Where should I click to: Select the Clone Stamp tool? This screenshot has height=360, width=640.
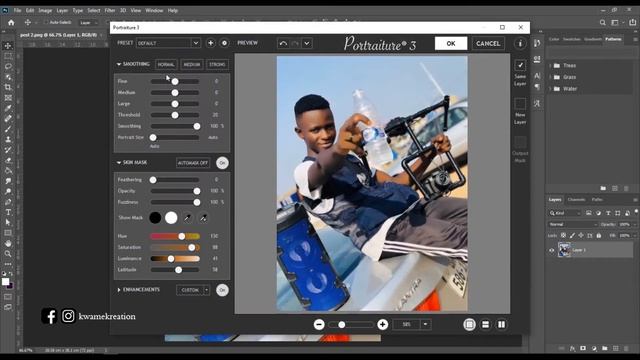click(8, 139)
